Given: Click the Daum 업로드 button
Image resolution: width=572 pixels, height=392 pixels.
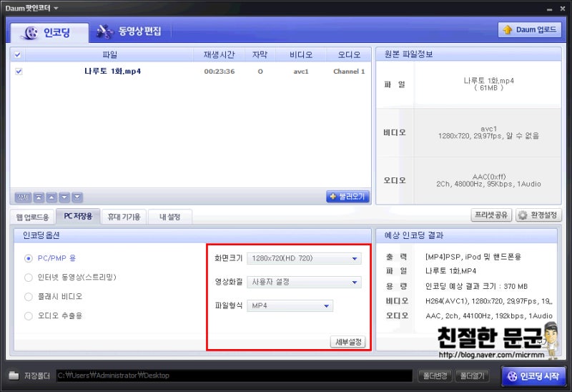Looking at the screenshot, I should tap(529, 29).
